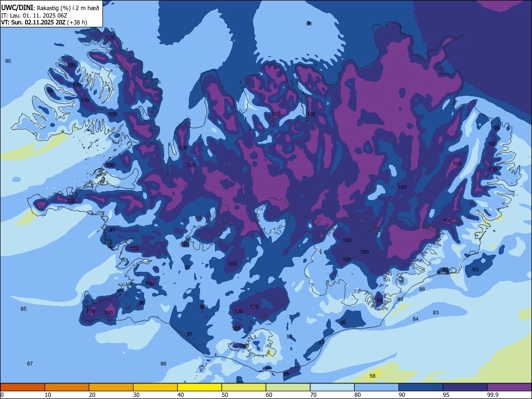Select the dark indigo 95–99.9 legend swatch

[465, 387]
